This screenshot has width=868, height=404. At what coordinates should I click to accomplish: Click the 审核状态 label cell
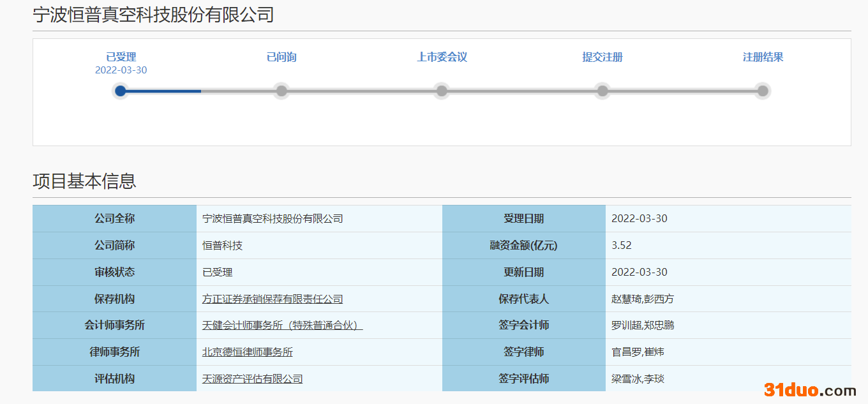coord(115,272)
